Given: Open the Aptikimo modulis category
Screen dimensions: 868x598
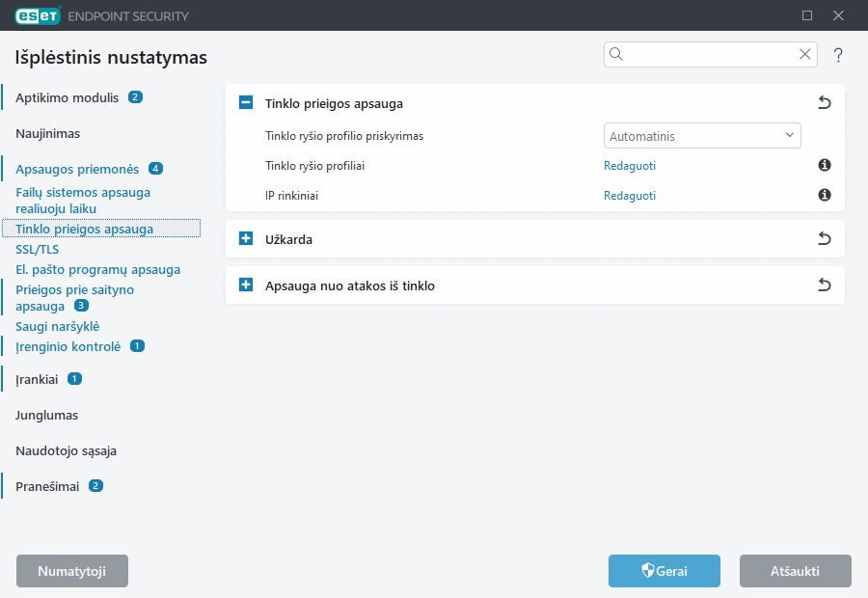Looking at the screenshot, I should point(67,98).
